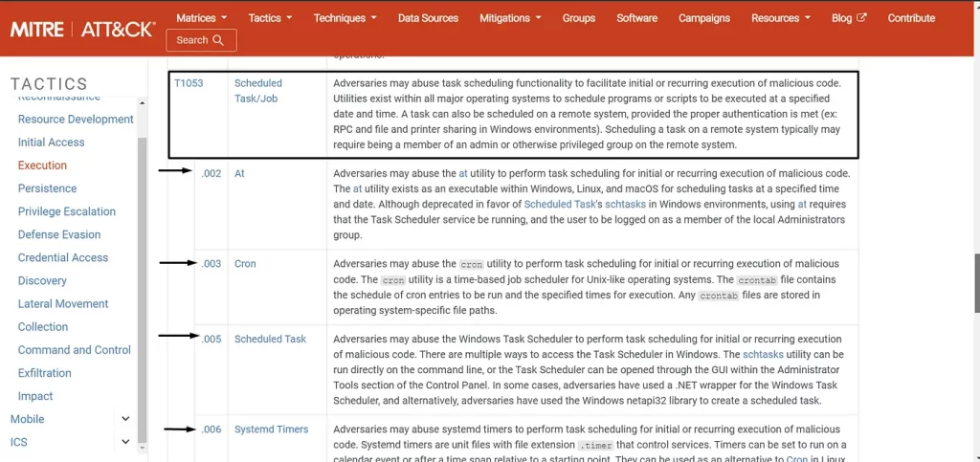
Task: Open the Groups nav item
Action: [x=579, y=18]
